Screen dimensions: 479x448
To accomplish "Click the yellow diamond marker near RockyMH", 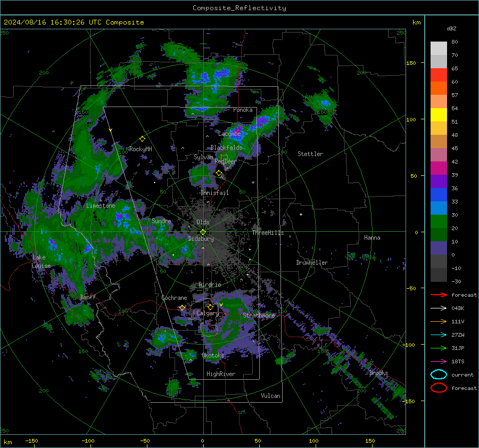I will click(x=142, y=139).
